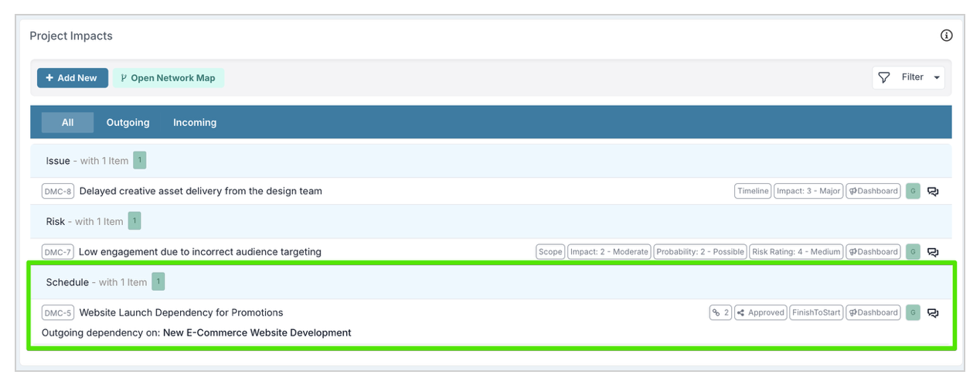Collapse the Risk group header
Viewport: 980px width, 385px height.
[491, 221]
